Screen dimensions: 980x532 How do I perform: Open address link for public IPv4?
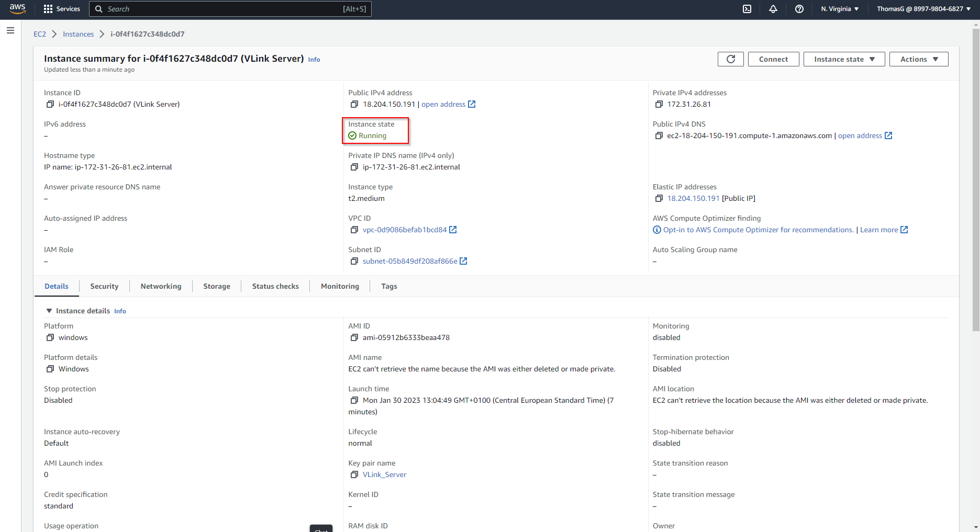(x=443, y=104)
